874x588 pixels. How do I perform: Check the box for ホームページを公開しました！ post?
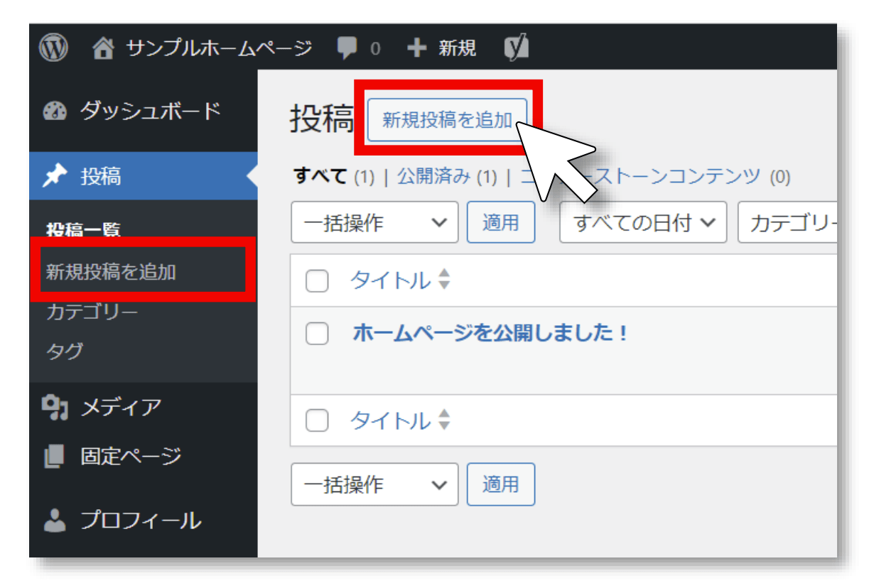point(317,333)
